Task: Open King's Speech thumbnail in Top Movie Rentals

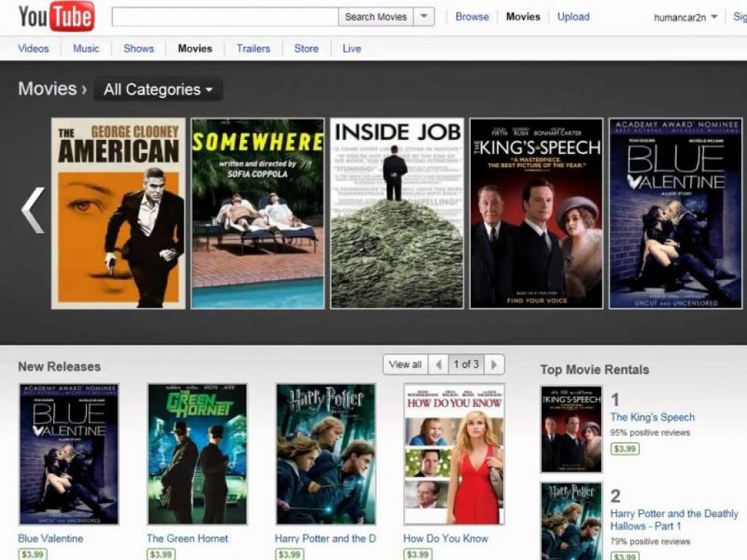Action: tap(571, 429)
